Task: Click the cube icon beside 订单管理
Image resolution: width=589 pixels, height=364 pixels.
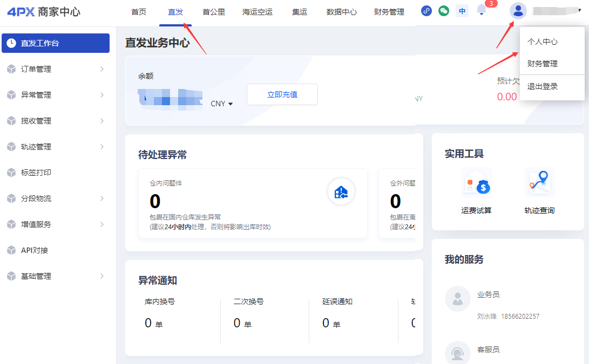Action: coord(11,69)
